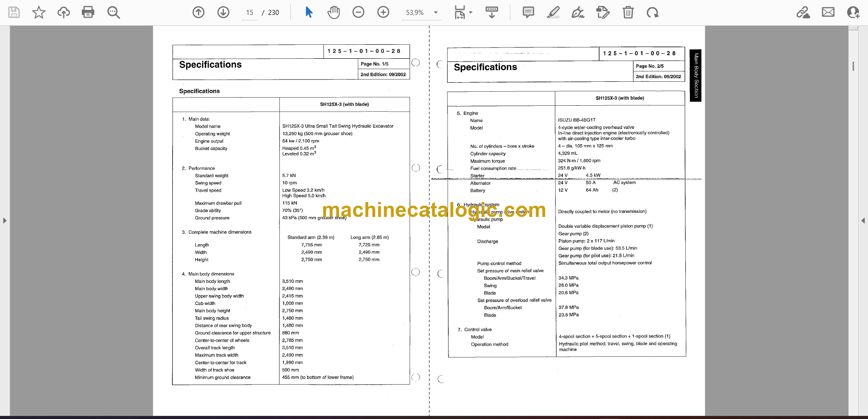Click the scrolling mode keyboard icon
Image resolution: width=868 pixels, height=419 pixels.
click(x=492, y=12)
